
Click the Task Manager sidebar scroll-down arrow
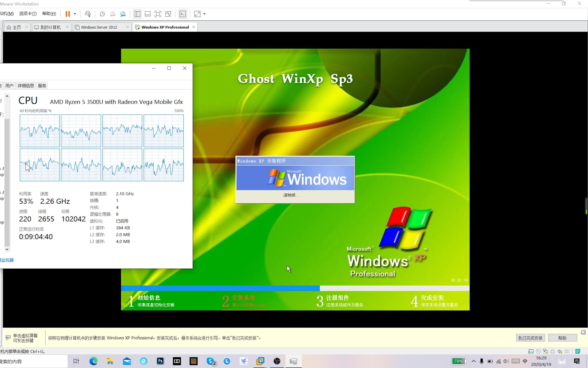point(7,249)
